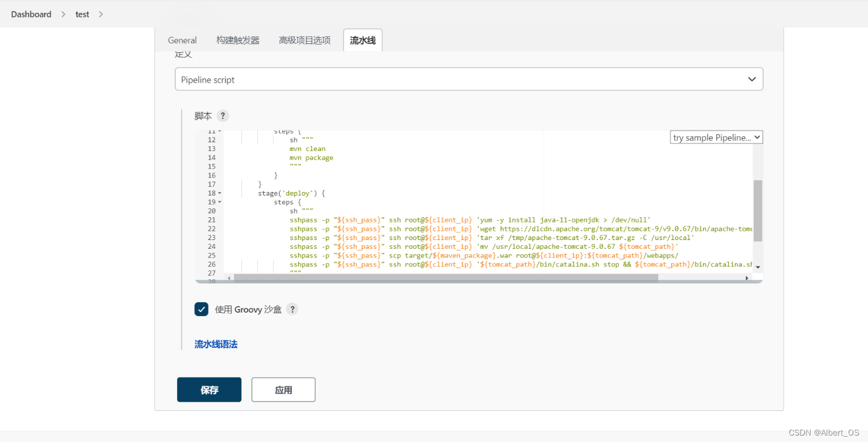
Task: Click the stage('deploy') line
Action: tap(291, 193)
